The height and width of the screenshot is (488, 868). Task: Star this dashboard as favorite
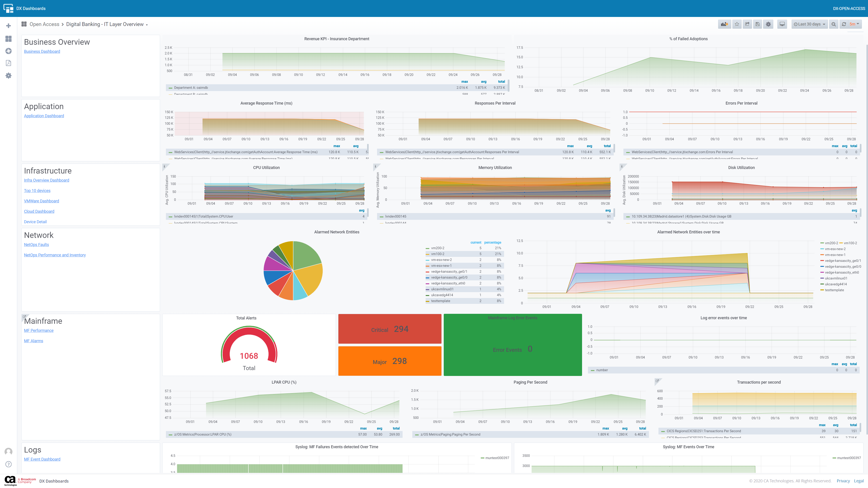[737, 24]
